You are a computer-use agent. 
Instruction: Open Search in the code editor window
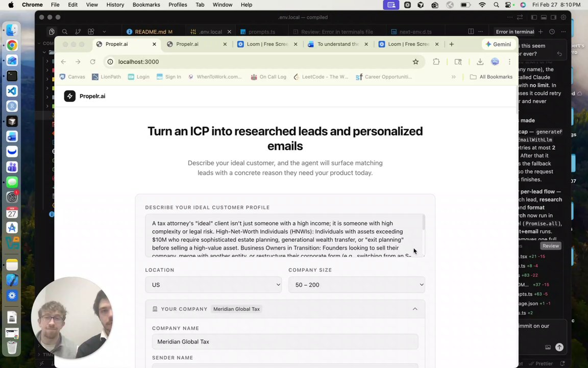point(64,32)
